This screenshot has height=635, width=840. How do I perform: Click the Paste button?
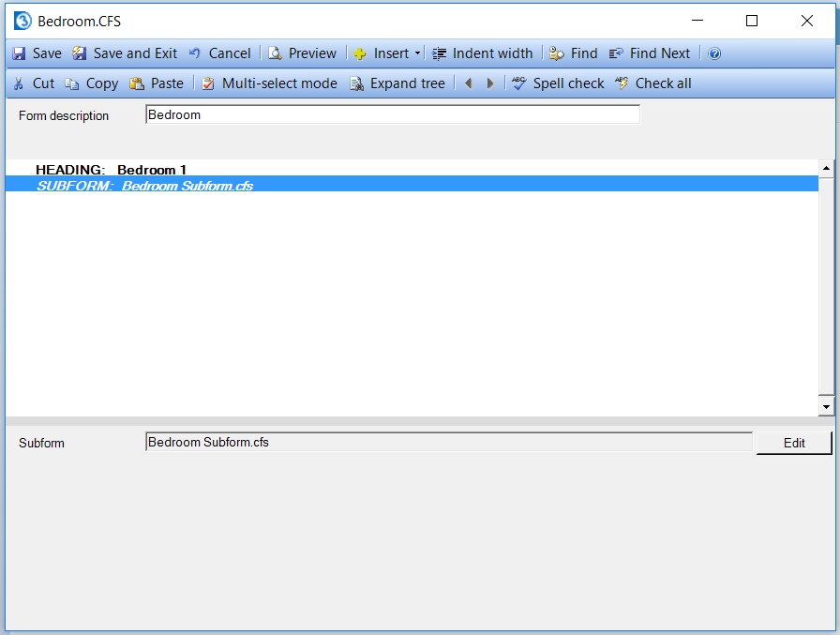point(157,83)
